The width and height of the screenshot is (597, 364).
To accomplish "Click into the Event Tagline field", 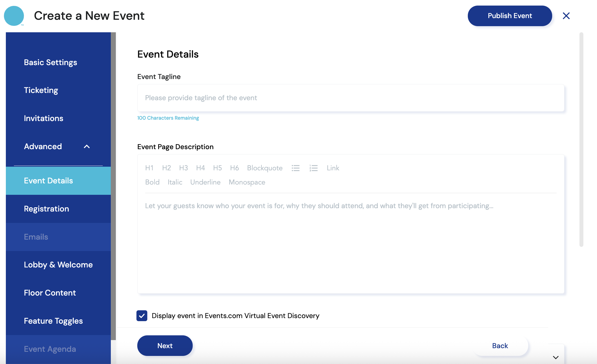I will pos(351,98).
